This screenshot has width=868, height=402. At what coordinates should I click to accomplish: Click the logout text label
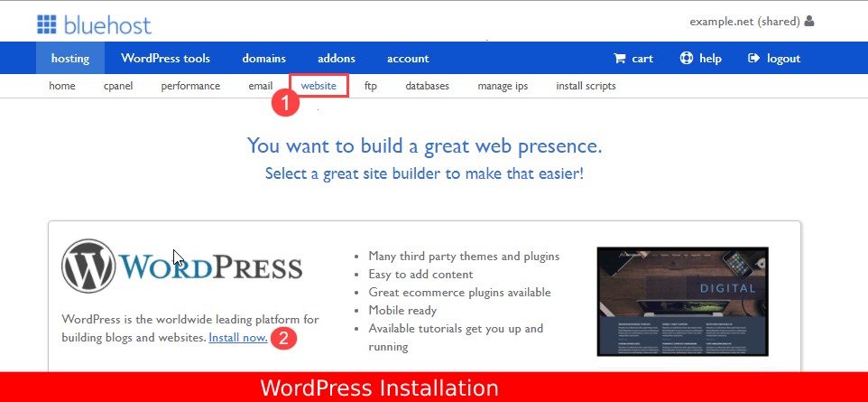pyautogui.click(x=783, y=58)
